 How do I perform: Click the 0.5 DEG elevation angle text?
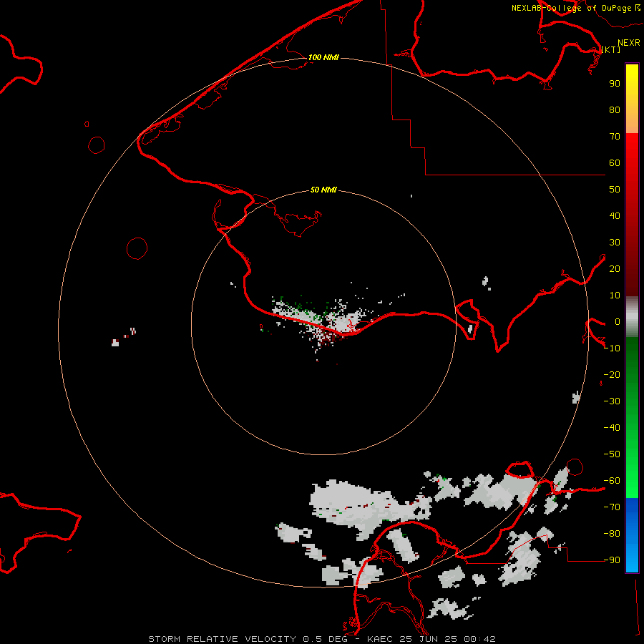click(x=326, y=639)
